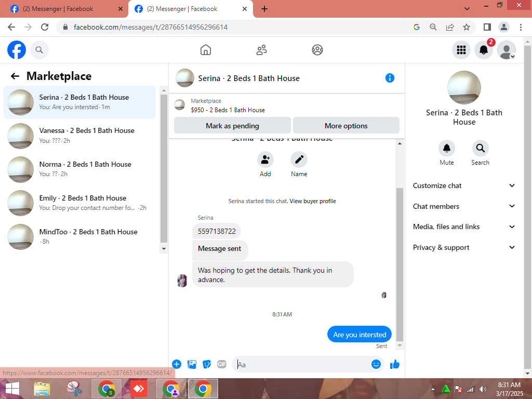Click the volume speaker tray icon
Viewport: 532px width, 399px height.
(483, 389)
